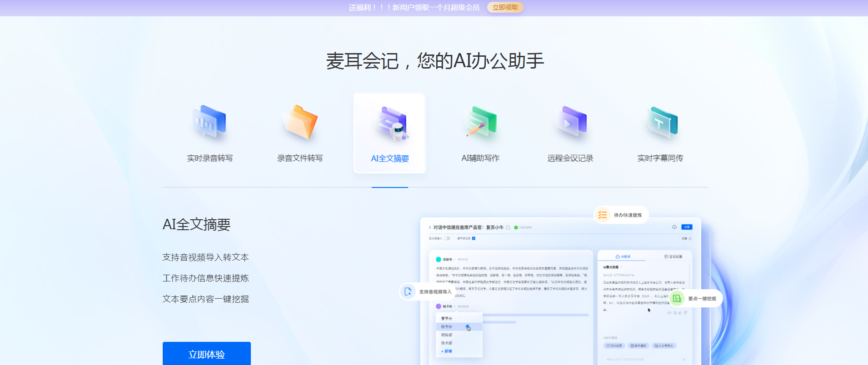Viewport: 868px width, 365px height.
Task: Switch to the 会议纪要 tab in preview
Action: tap(673, 256)
